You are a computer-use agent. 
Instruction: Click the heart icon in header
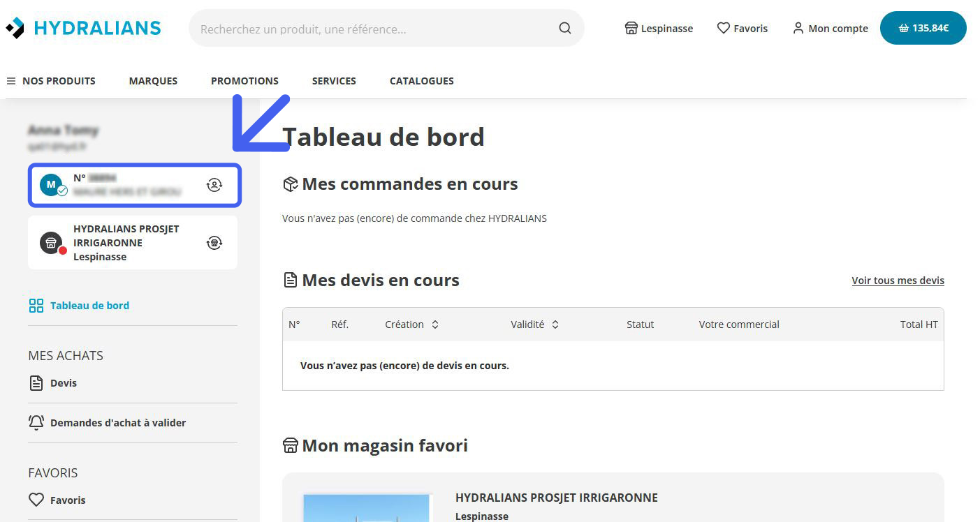coord(724,29)
